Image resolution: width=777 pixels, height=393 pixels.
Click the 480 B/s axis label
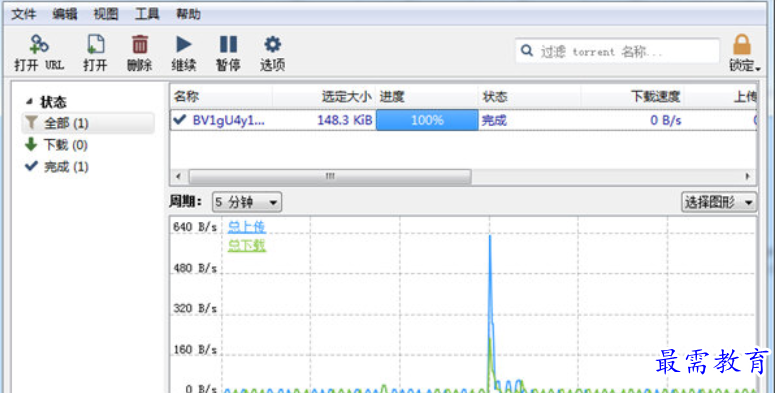195,268
